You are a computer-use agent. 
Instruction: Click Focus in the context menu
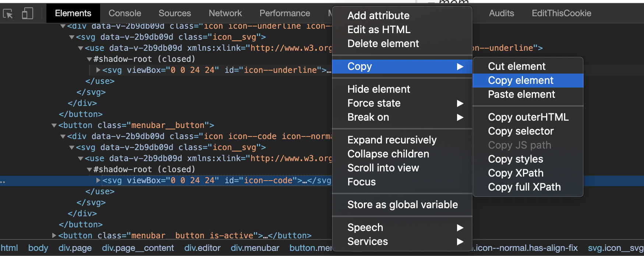[x=402, y=182]
